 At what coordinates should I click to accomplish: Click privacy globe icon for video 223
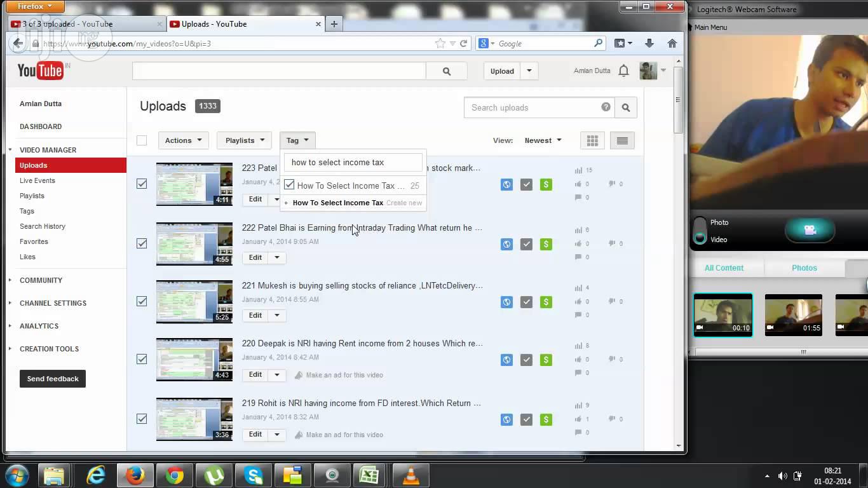pos(506,184)
